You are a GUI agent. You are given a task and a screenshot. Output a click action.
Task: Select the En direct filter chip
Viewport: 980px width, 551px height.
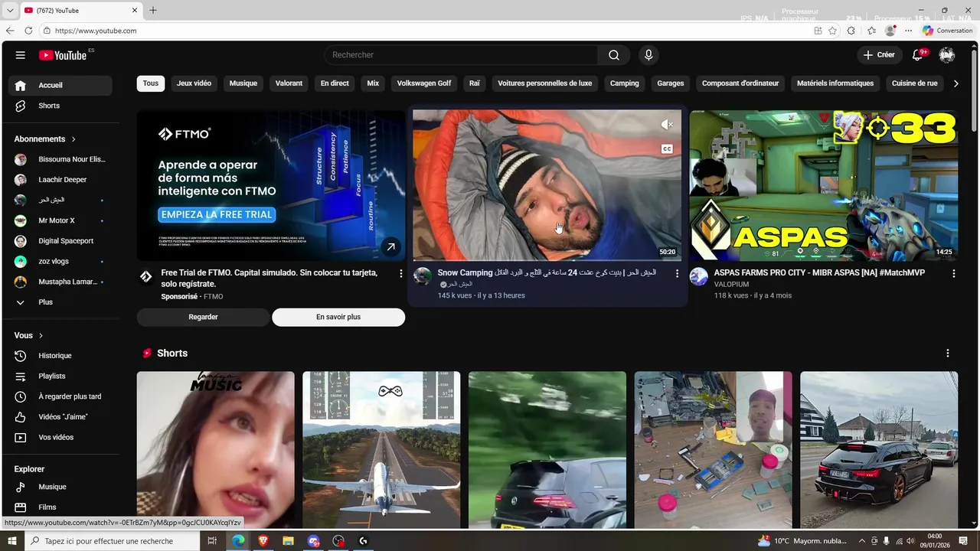[x=335, y=83]
